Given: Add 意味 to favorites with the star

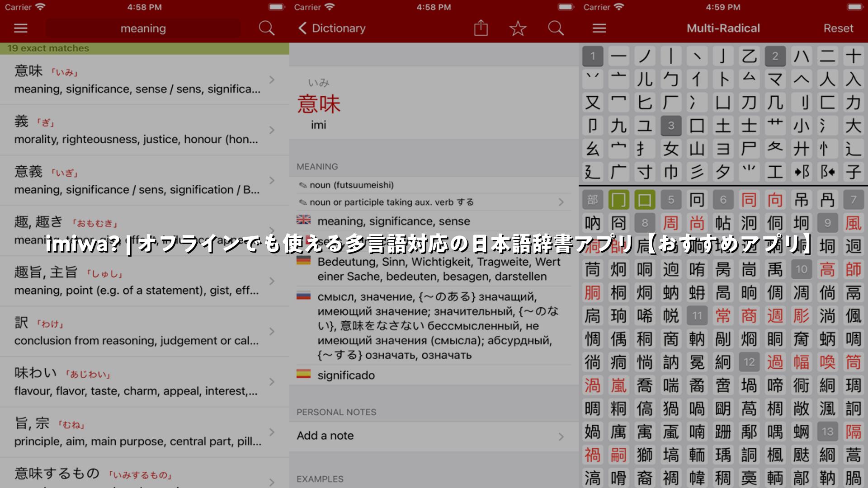Looking at the screenshot, I should tap(518, 28).
